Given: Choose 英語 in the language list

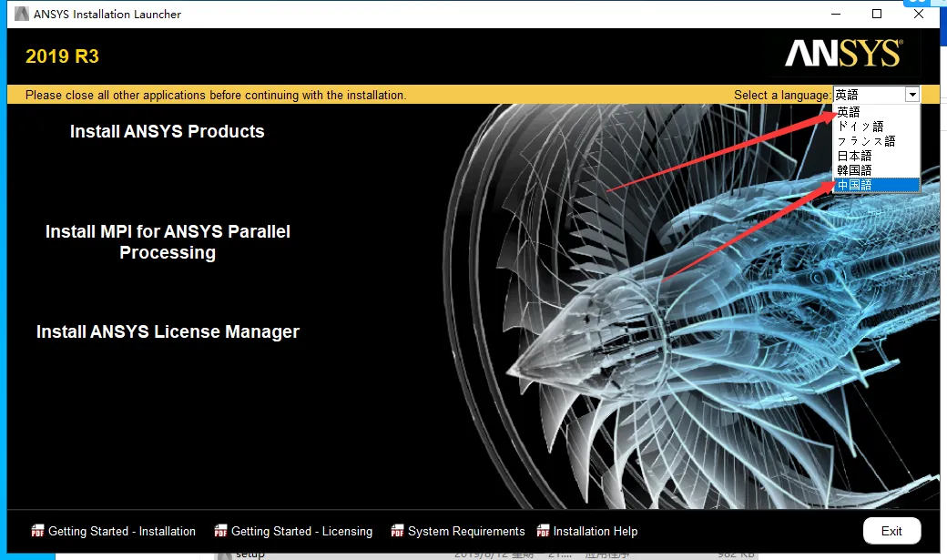Looking at the screenshot, I should 876,112.
